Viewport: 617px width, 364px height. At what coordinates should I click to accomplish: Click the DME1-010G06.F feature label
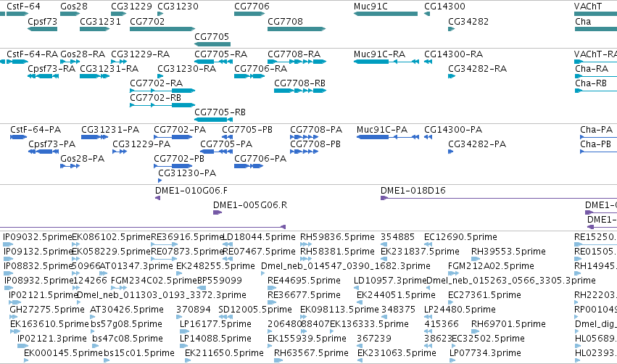tap(191, 191)
